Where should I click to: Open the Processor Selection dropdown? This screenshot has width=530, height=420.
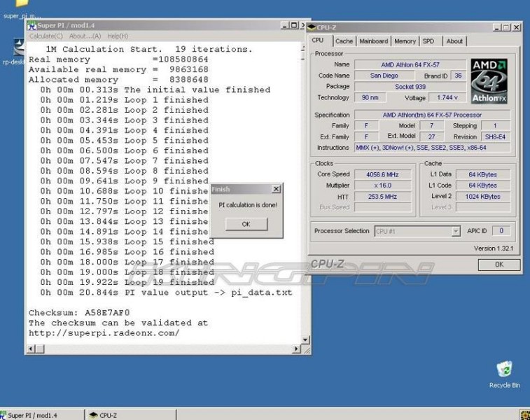[x=456, y=231]
